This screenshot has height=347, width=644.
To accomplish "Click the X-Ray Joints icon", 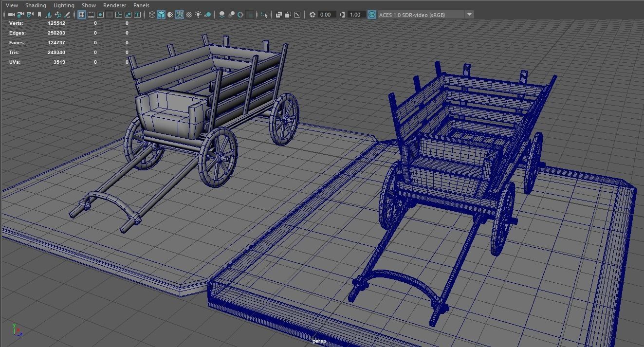I will tap(297, 15).
